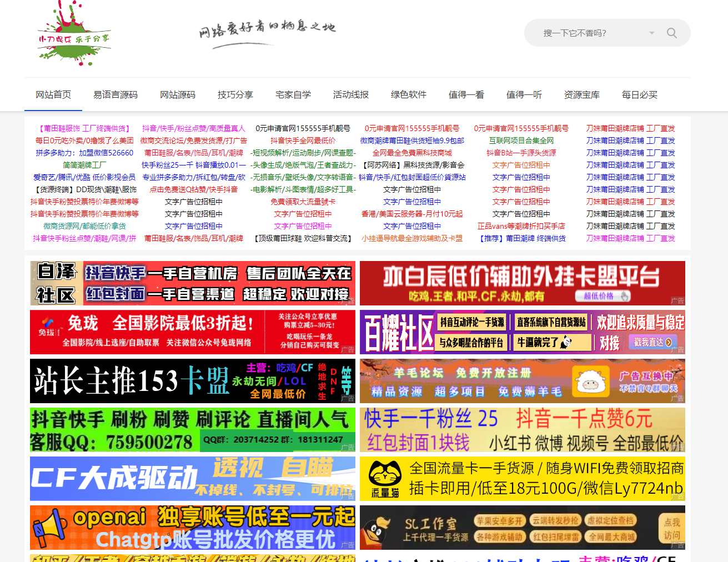Click the search magnifier icon
Screen dimensions: 728x562
point(671,33)
